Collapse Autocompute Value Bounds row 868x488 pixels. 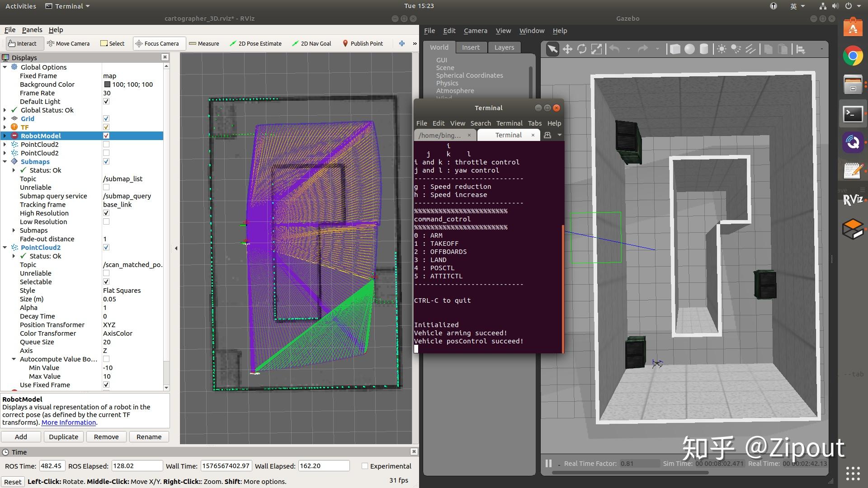14,359
